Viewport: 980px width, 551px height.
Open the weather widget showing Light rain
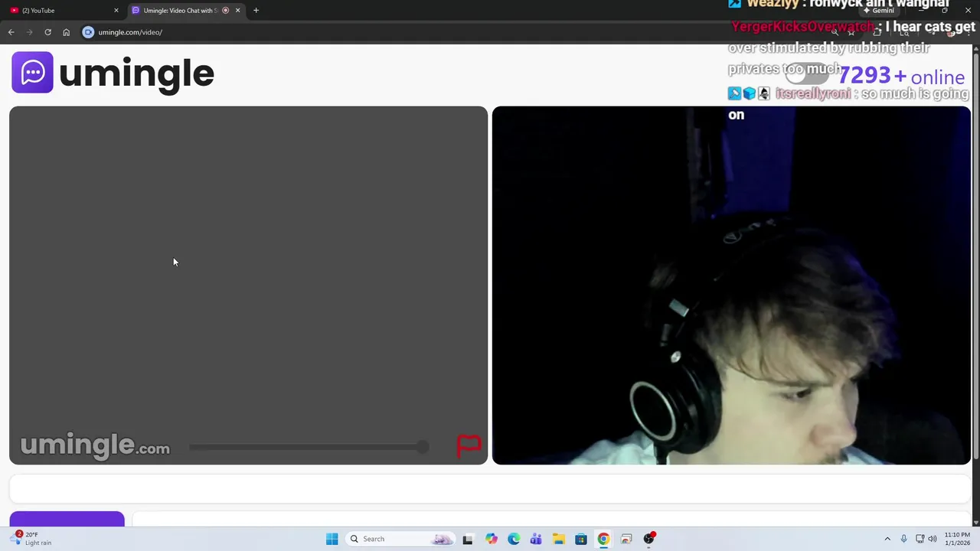click(x=31, y=539)
